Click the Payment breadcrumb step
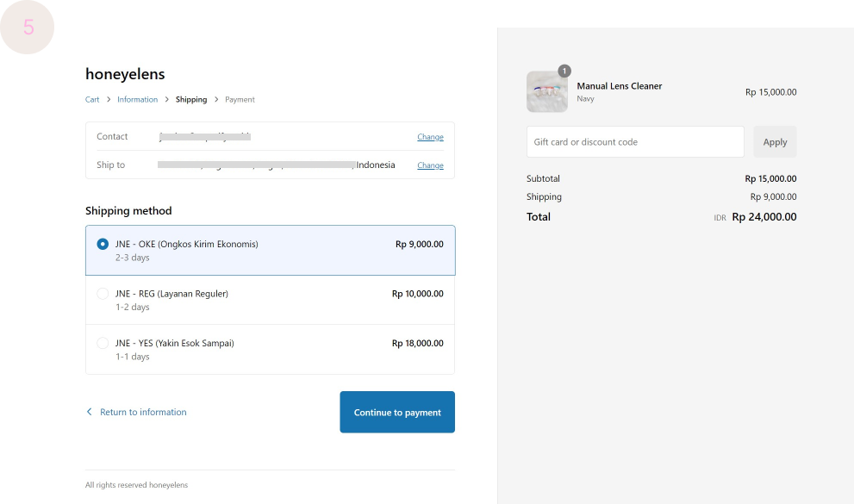The height and width of the screenshot is (504, 854). click(240, 100)
